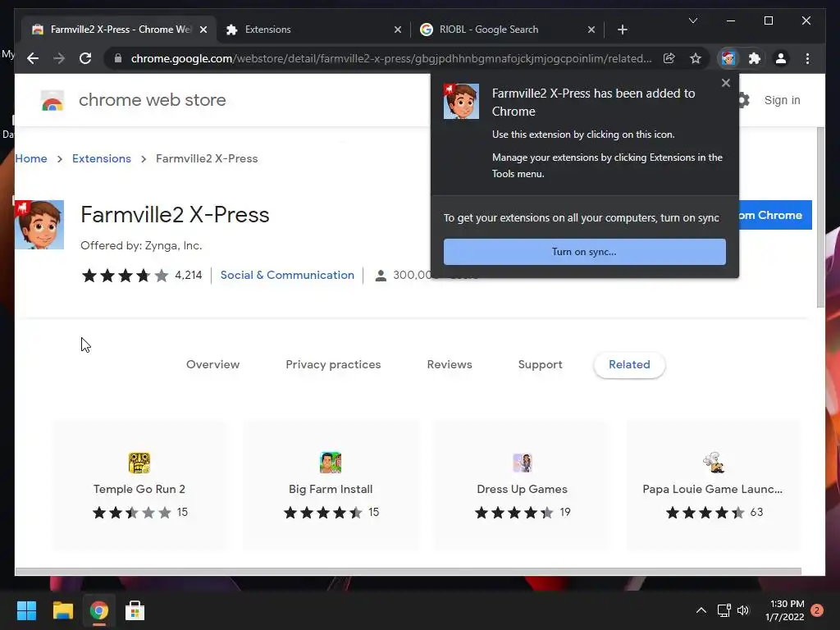Open the network status tray icon
The image size is (840, 630).
coord(724,610)
